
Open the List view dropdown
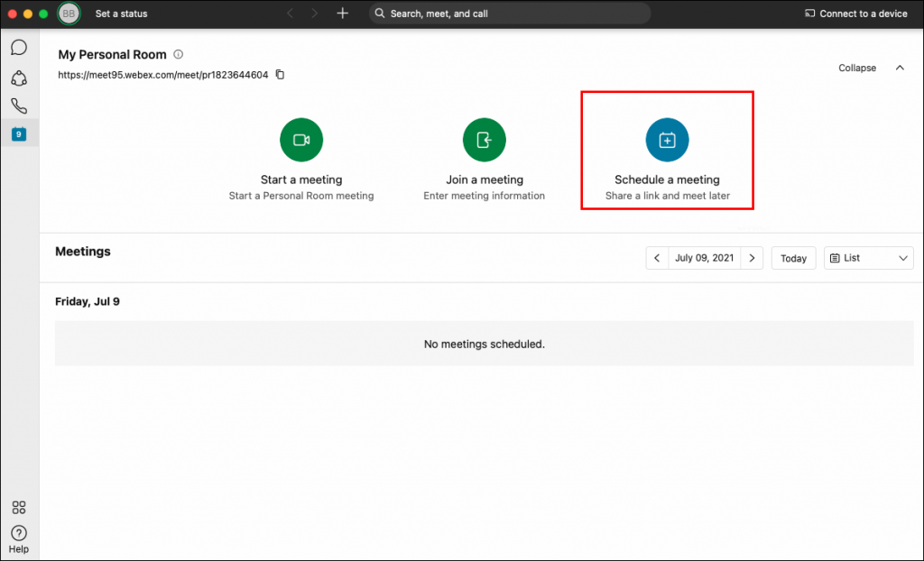tap(867, 258)
